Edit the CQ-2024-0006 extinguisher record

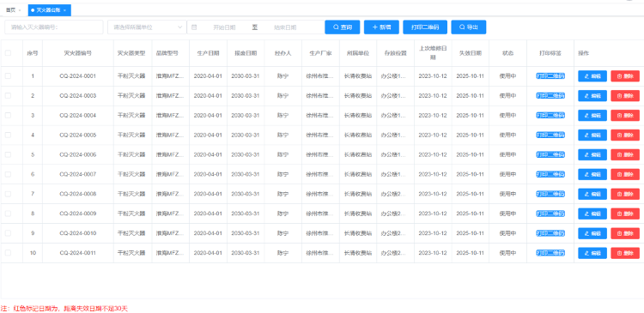[x=592, y=155]
